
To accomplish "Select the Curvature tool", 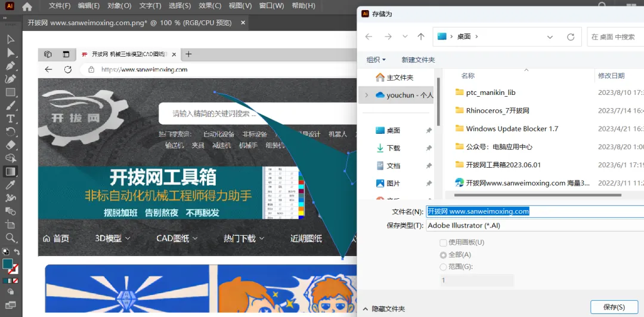I will click(11, 79).
